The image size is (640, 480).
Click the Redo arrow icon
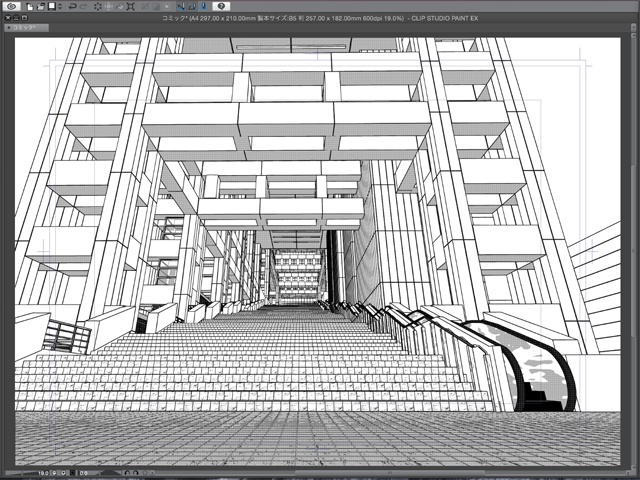tap(84, 7)
